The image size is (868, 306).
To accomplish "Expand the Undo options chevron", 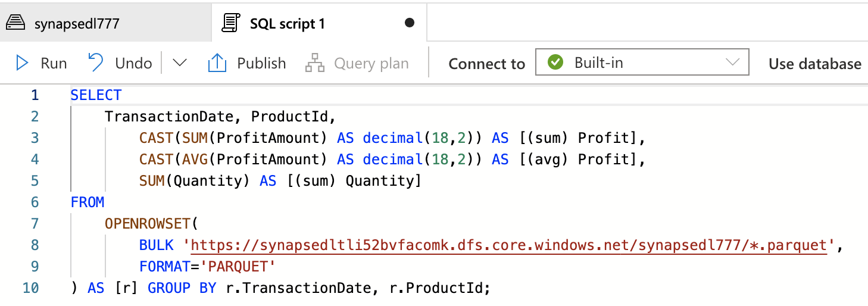I will [179, 63].
